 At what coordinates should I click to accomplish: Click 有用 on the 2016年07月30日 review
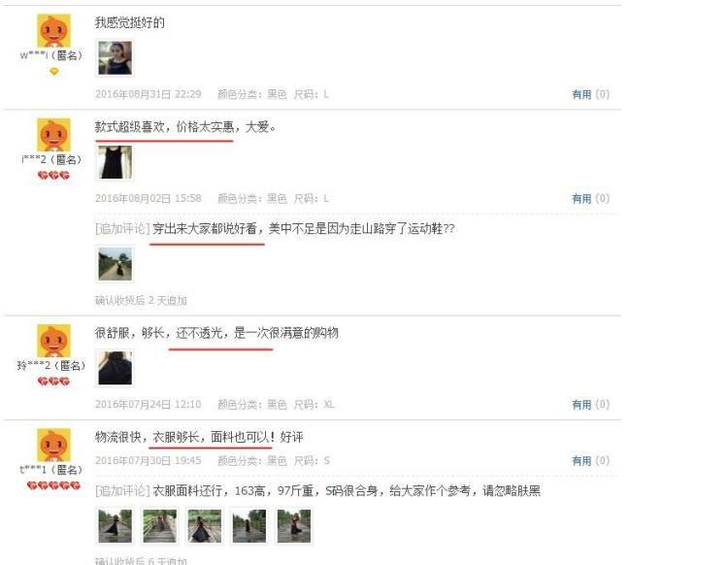[x=581, y=461]
